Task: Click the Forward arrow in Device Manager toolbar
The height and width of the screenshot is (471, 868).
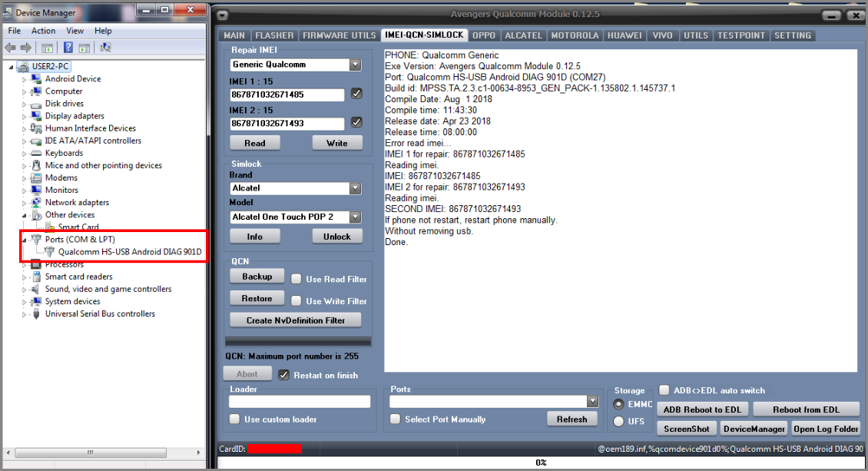Action: (x=25, y=48)
